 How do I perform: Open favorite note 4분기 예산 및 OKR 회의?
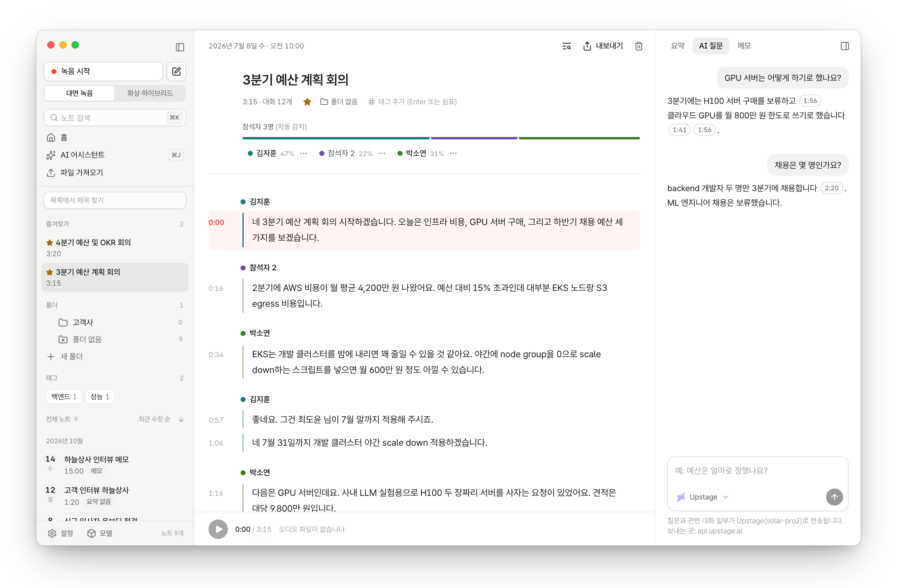(x=115, y=248)
